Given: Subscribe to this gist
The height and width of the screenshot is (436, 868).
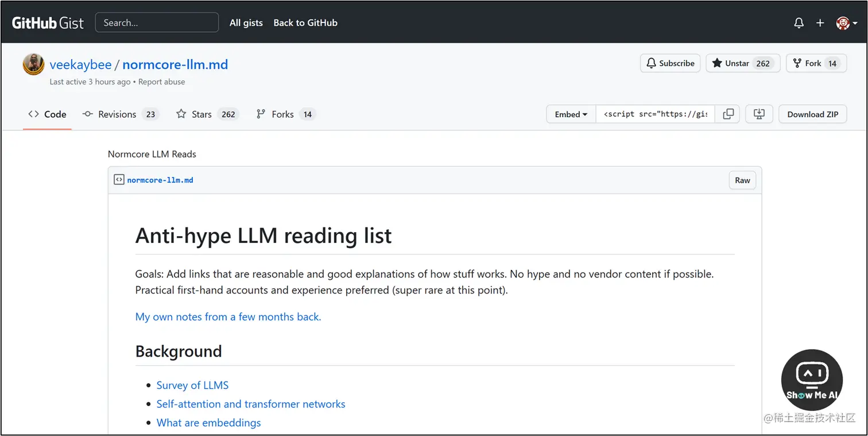Looking at the screenshot, I should pos(671,63).
